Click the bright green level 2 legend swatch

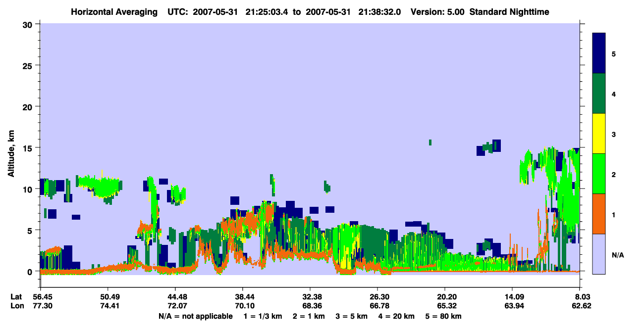[599, 173]
